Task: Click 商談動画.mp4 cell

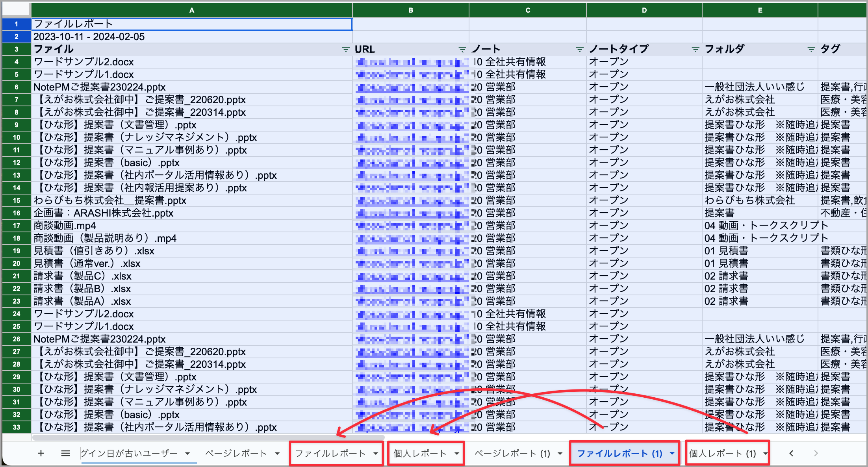Action: click(192, 226)
